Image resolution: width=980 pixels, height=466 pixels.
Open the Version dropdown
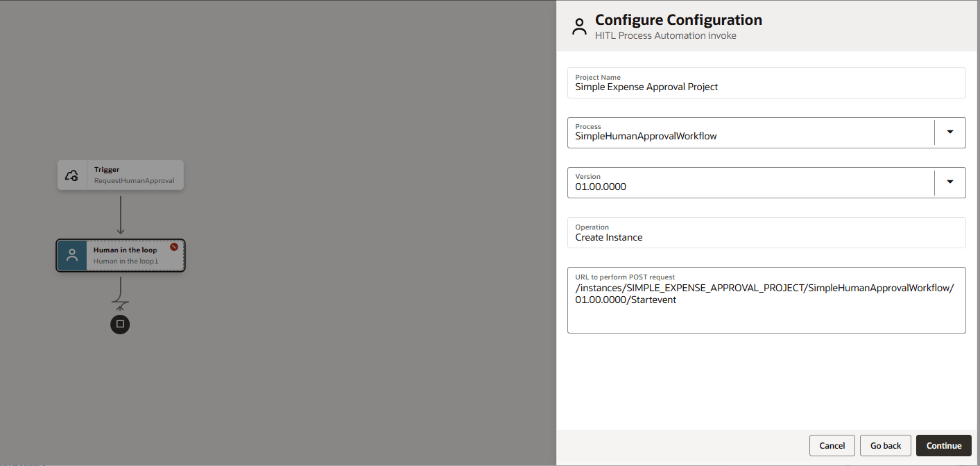pyautogui.click(x=949, y=182)
